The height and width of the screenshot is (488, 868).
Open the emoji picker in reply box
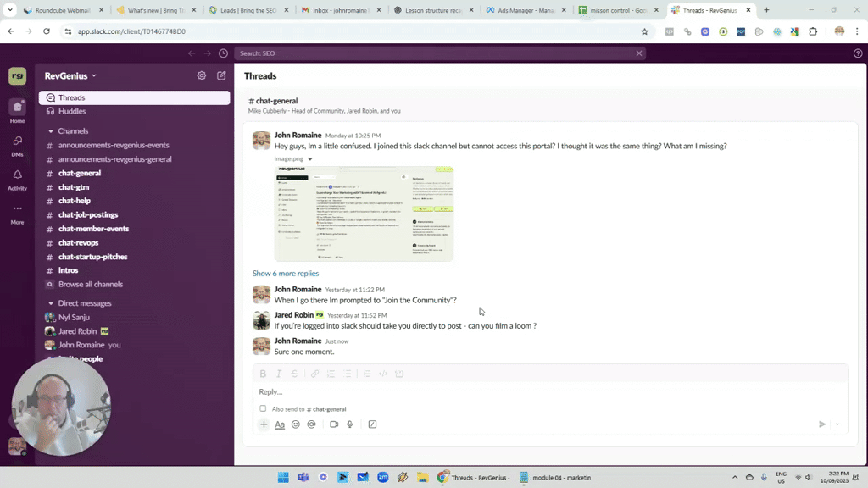(296, 424)
